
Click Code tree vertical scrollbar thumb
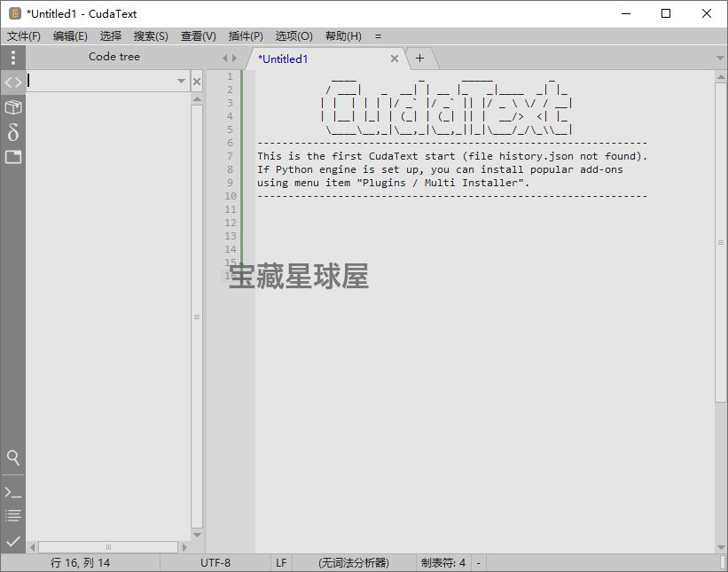pyautogui.click(x=197, y=317)
